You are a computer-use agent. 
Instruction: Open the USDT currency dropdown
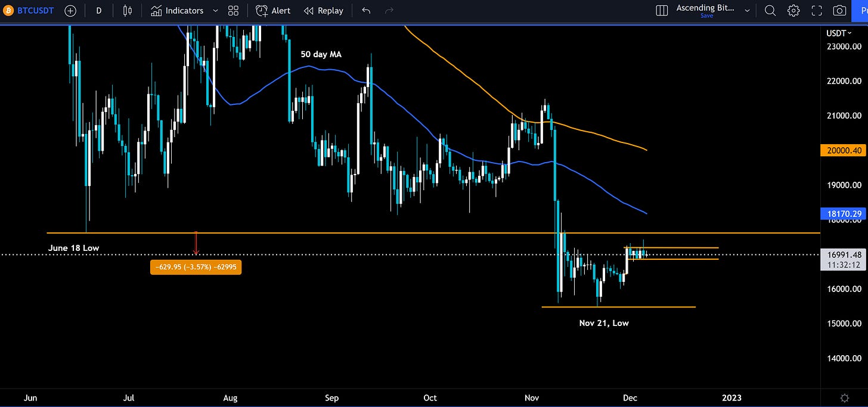coord(839,33)
